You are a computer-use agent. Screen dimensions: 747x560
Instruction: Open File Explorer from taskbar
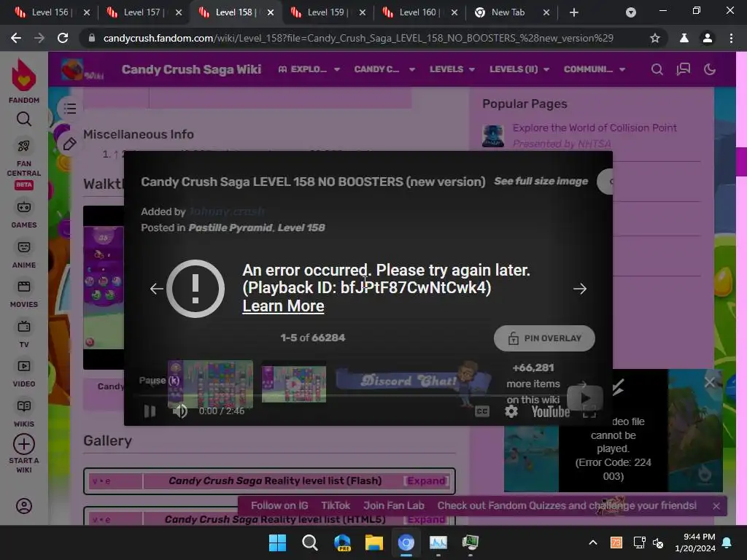(x=374, y=542)
